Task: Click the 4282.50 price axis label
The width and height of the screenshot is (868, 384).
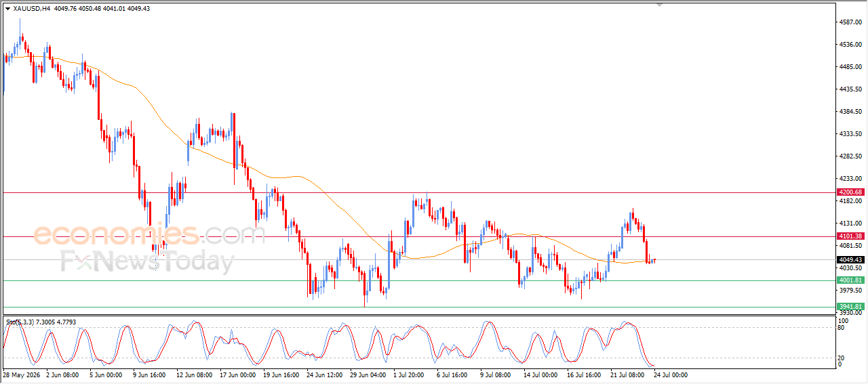Action: click(x=852, y=156)
